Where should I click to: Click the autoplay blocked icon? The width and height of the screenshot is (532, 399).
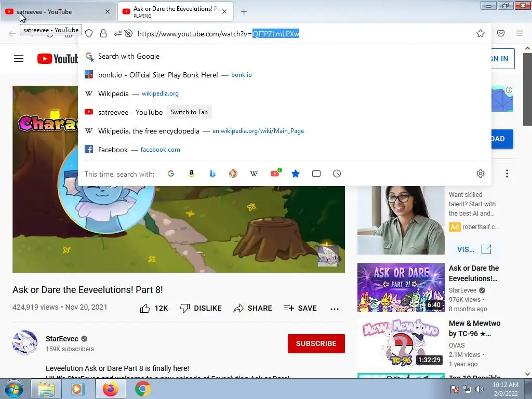(x=128, y=33)
